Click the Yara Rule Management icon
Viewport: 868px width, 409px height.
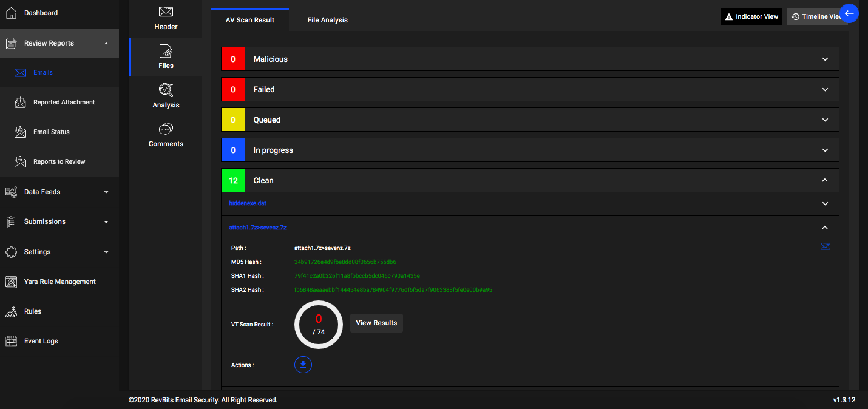click(x=12, y=282)
